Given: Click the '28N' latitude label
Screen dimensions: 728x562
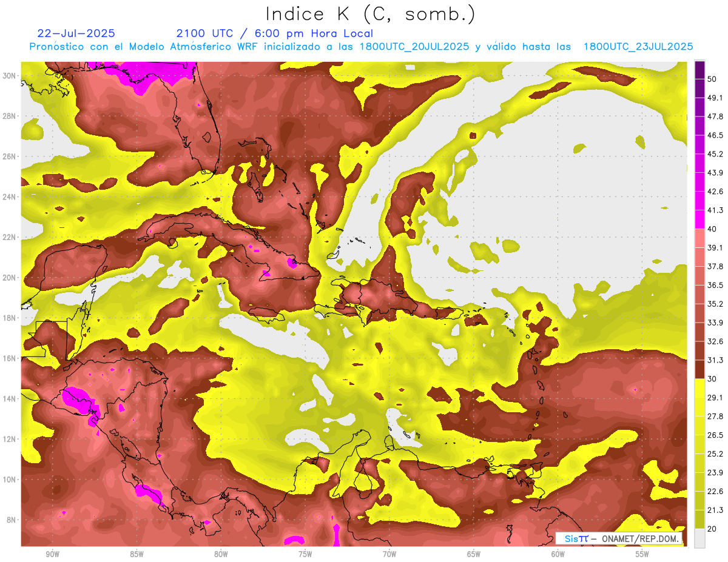Looking at the screenshot, I should [9, 116].
